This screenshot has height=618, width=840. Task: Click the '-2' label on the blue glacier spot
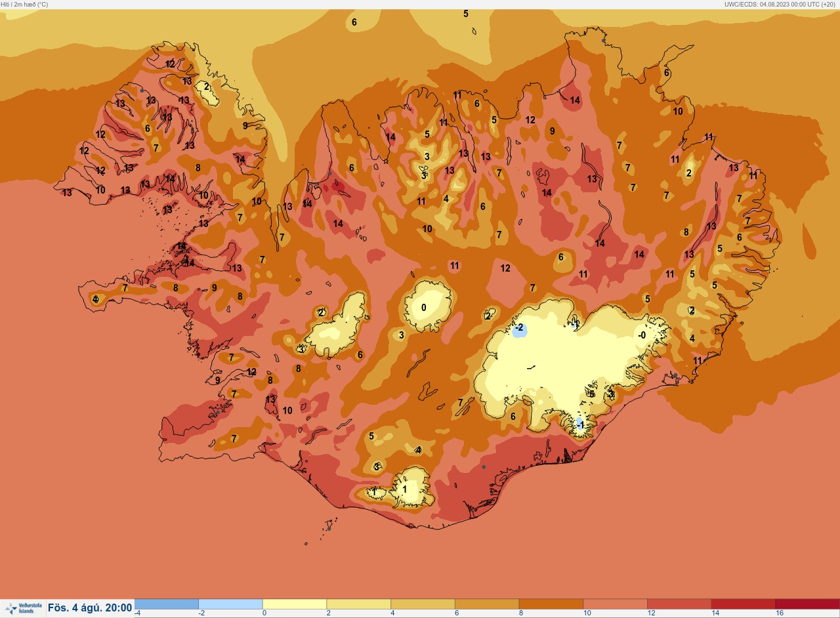point(518,327)
